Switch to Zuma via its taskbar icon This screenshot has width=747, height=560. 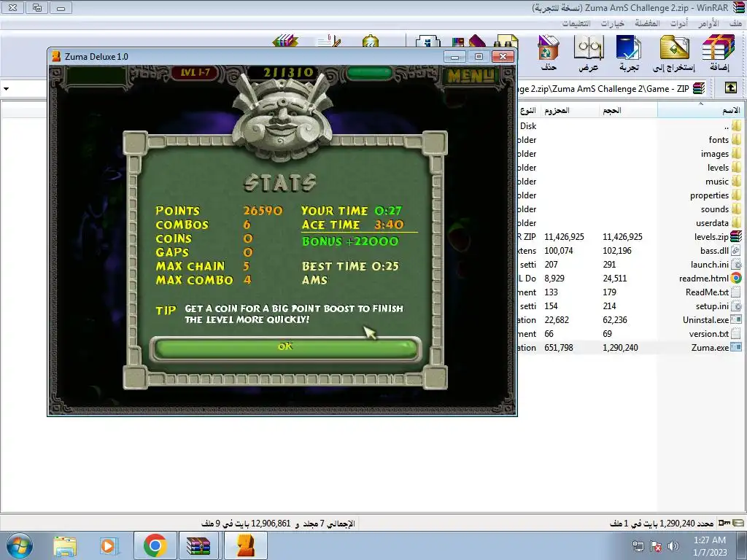point(245,546)
